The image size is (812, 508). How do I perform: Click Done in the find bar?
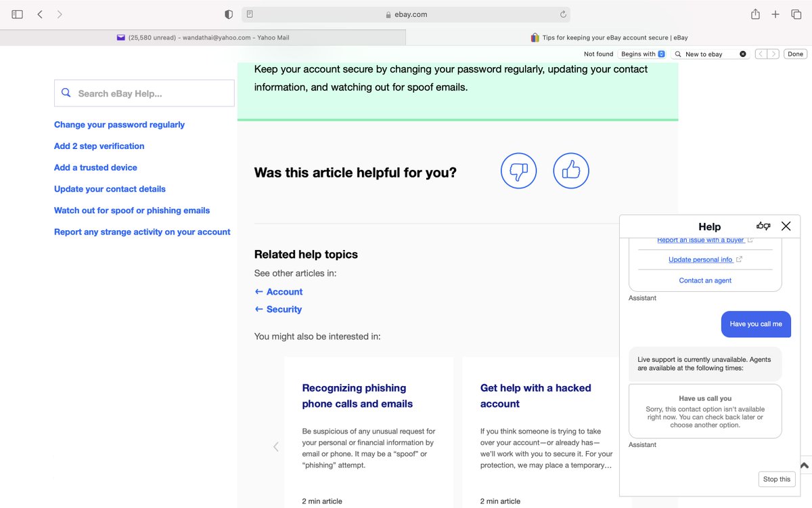coord(795,54)
